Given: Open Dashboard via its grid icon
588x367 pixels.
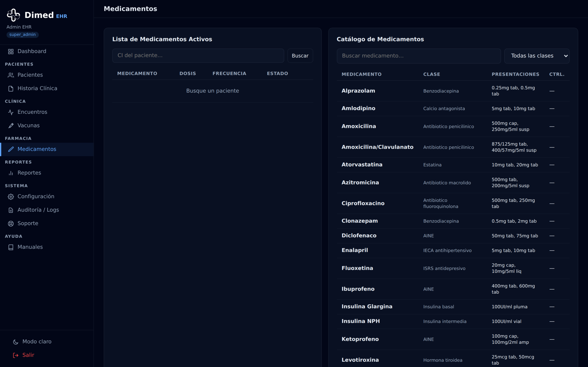Looking at the screenshot, I should point(11,51).
